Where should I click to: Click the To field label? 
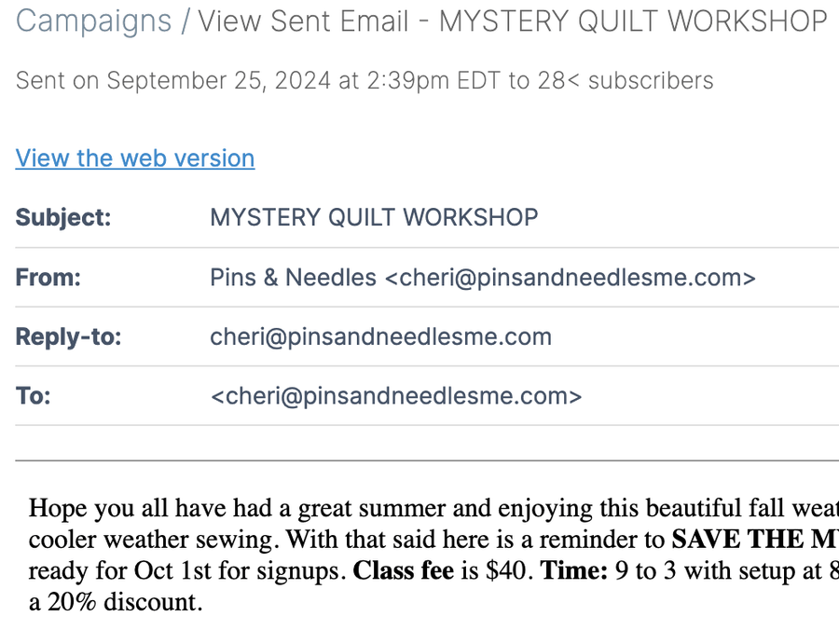coord(33,396)
